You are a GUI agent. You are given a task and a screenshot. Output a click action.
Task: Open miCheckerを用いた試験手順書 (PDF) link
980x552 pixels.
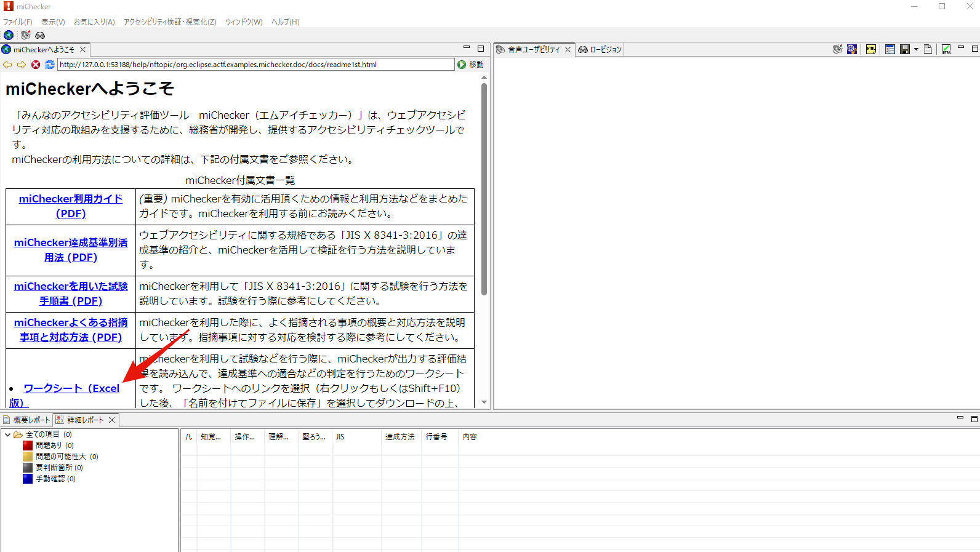click(71, 294)
